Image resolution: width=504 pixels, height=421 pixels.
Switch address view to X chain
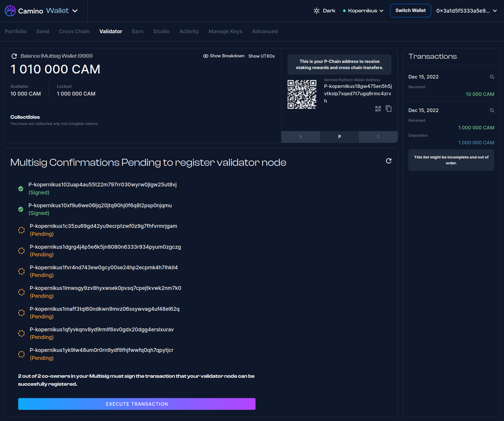coord(300,137)
